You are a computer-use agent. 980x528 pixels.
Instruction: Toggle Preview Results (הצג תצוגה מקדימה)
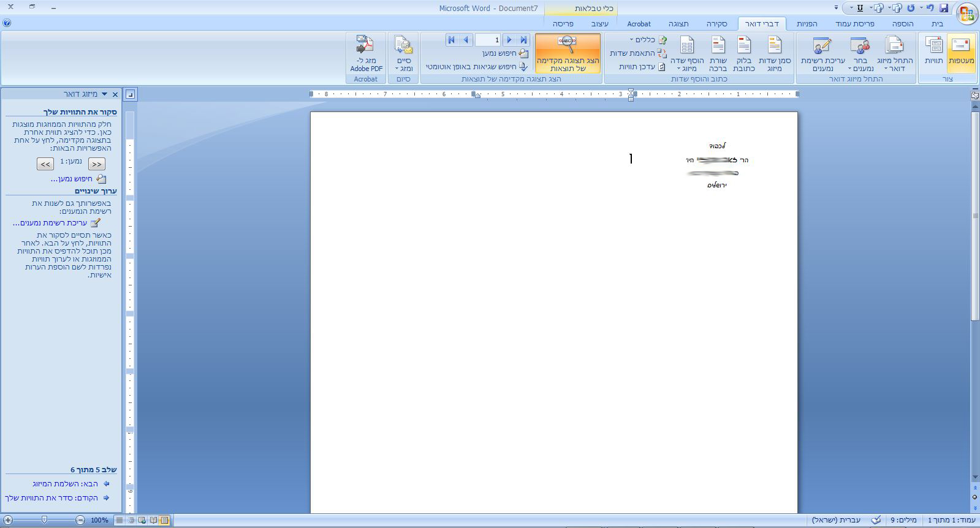tap(568, 54)
